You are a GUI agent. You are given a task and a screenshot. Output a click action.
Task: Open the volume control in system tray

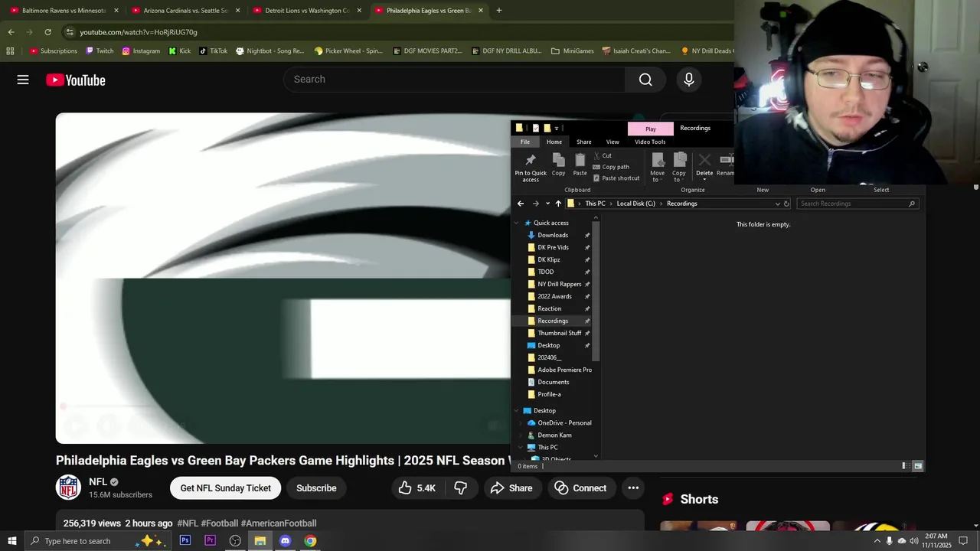(x=914, y=541)
